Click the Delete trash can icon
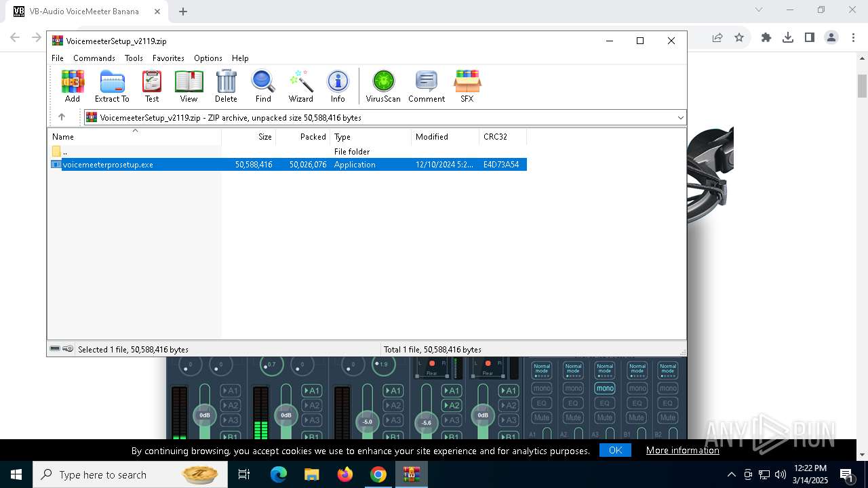 226,86
